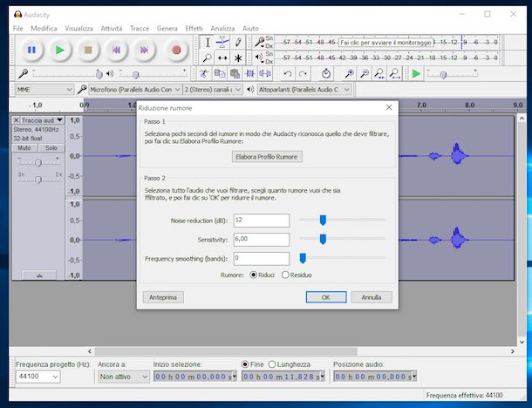Click OK in Riduzione rumore dialog
The image size is (532, 408).
click(x=326, y=297)
